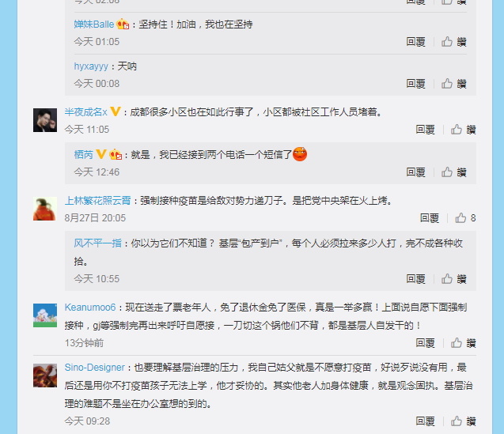
Task: Open username link 风不平一指
Action: click(x=98, y=243)
